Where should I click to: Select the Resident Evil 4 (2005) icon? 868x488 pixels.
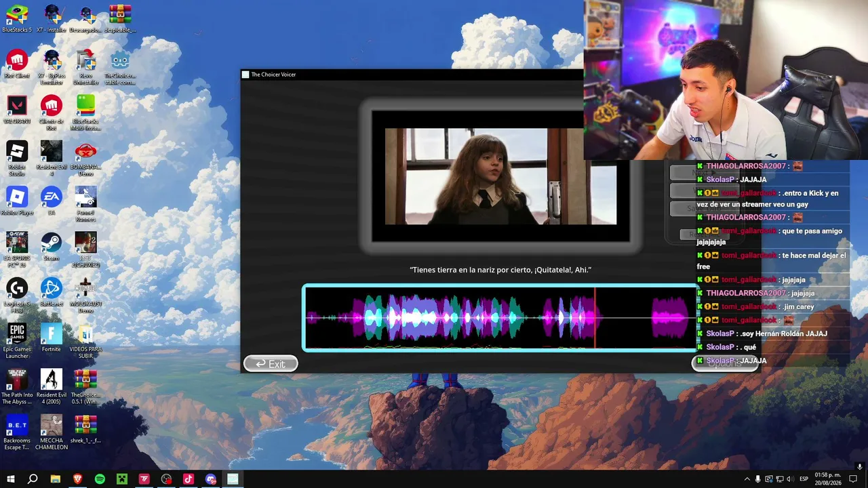coord(52,386)
